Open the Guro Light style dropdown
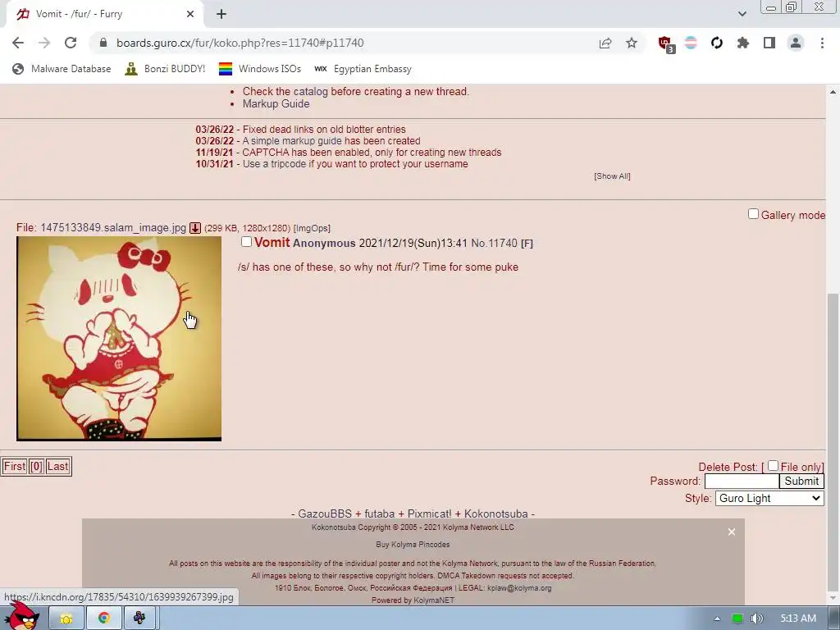This screenshot has width=840, height=630. (769, 498)
